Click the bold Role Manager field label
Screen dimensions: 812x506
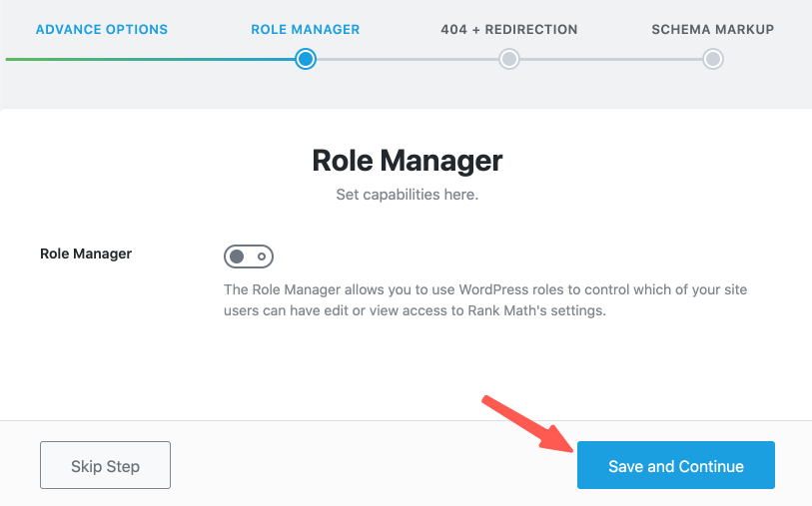(86, 253)
